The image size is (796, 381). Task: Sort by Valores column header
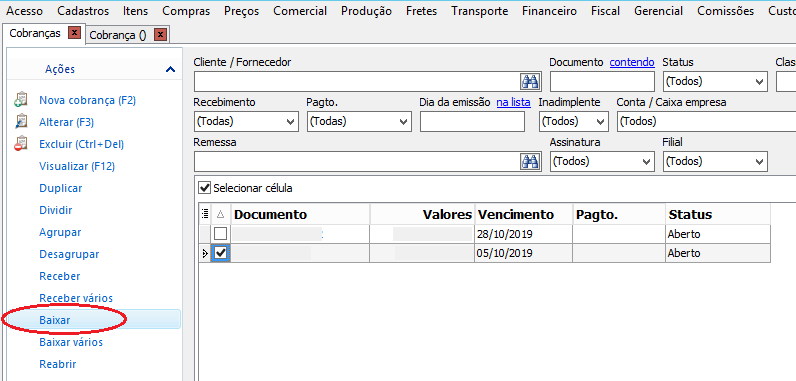tap(422, 215)
